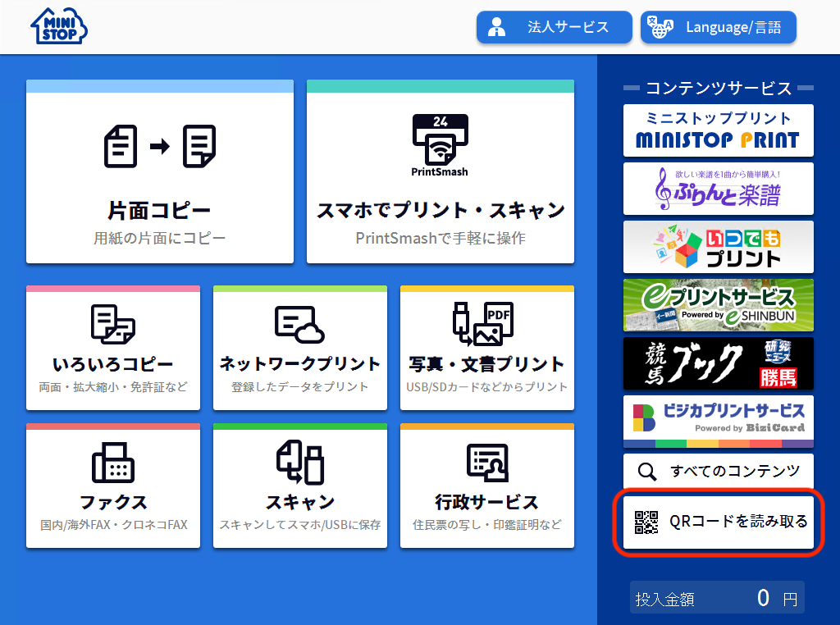Open the search for すべてのコンテンツ
The width and height of the screenshot is (840, 625).
coord(718,469)
